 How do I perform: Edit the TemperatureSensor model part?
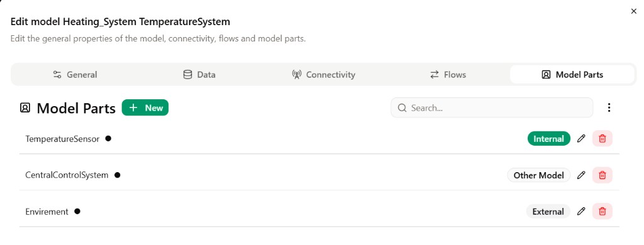[580, 139]
